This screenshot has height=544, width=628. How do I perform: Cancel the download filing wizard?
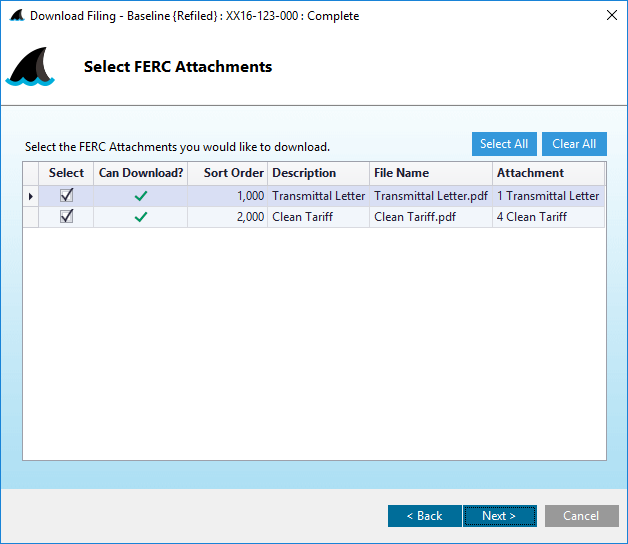pyautogui.click(x=581, y=516)
